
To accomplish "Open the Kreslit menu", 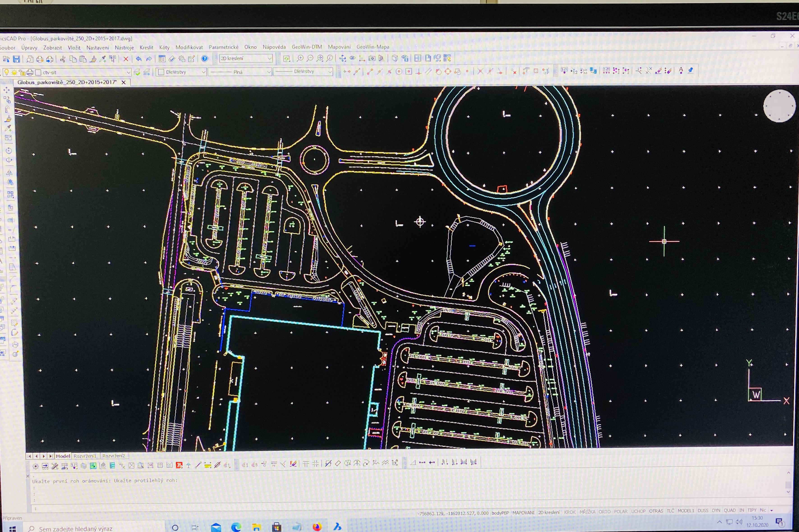I will point(146,48).
